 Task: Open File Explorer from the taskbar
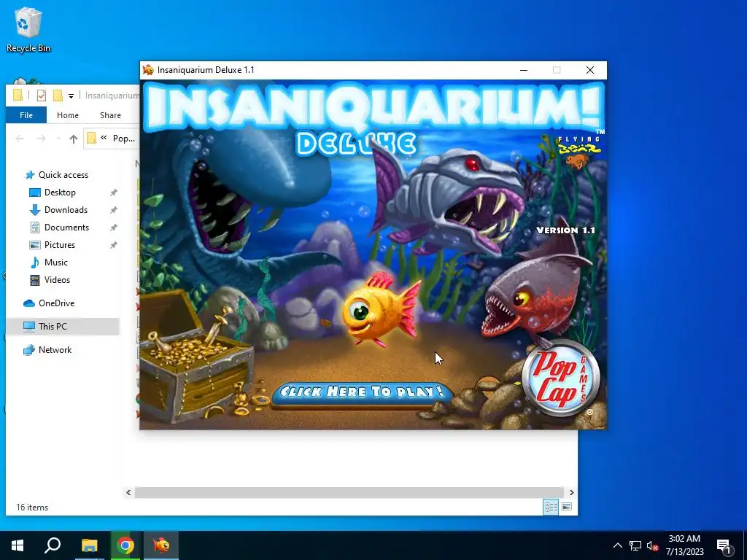click(89, 545)
